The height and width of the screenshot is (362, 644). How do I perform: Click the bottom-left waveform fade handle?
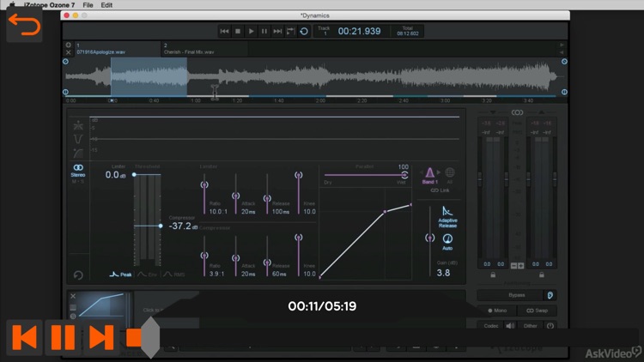[66, 92]
